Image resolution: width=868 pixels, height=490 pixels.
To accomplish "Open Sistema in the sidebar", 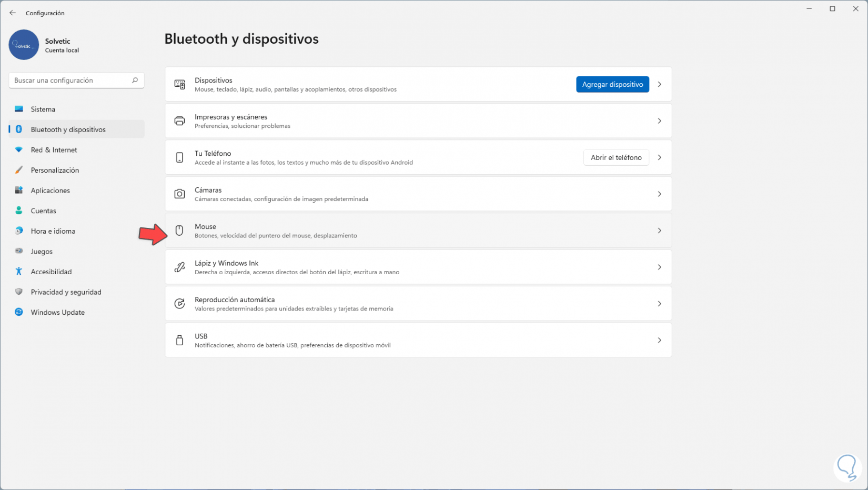I will point(43,109).
